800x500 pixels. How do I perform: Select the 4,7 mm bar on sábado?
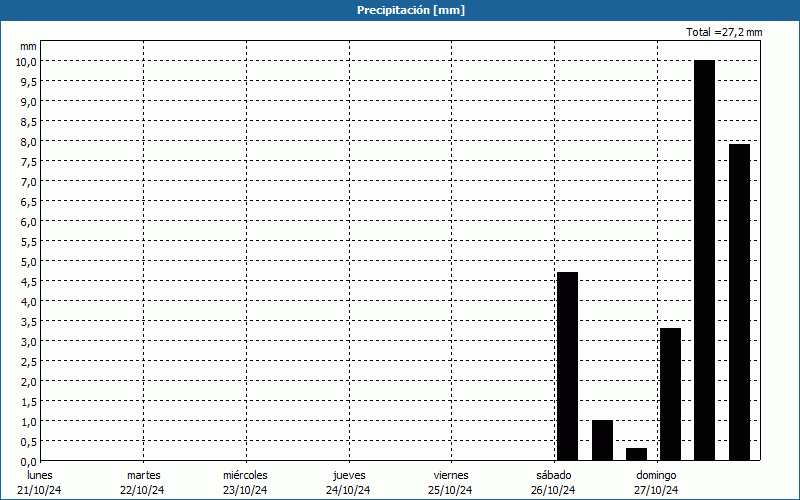[567, 365]
